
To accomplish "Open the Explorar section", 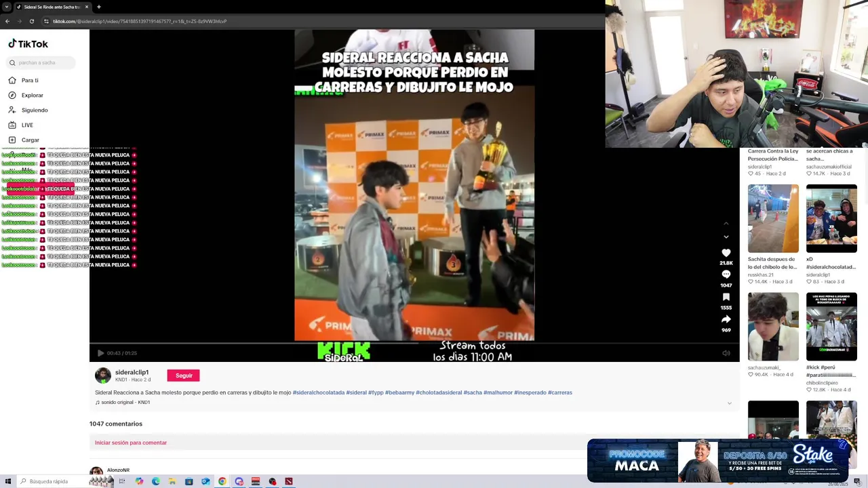I will 26,95.
